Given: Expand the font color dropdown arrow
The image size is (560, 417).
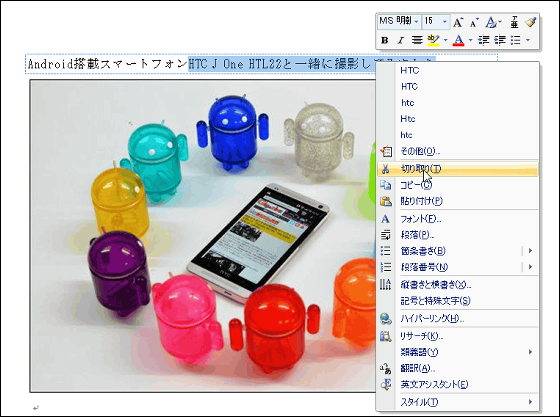Looking at the screenshot, I should point(470,40).
